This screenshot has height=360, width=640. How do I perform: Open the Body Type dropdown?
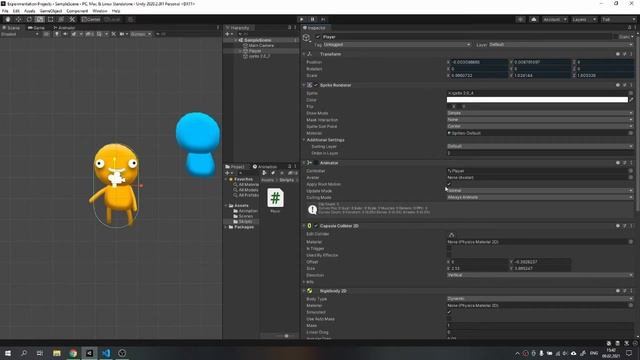[540, 299]
